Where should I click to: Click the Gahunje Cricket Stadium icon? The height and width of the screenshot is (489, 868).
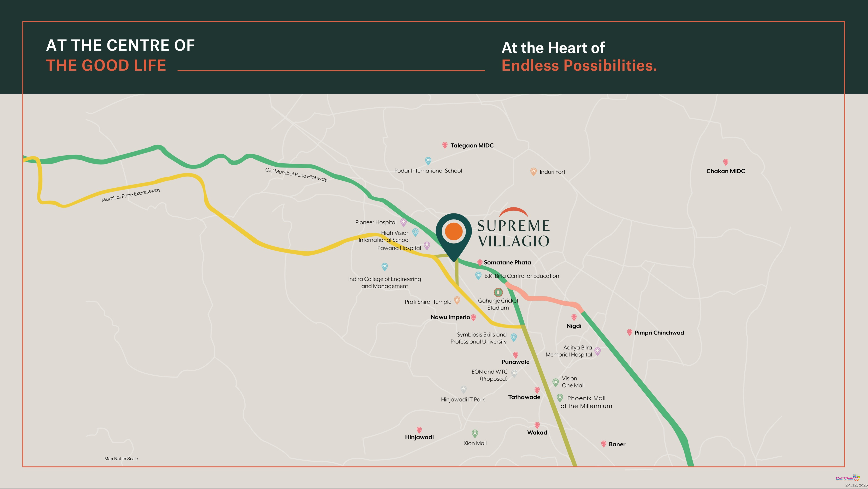[x=498, y=292]
